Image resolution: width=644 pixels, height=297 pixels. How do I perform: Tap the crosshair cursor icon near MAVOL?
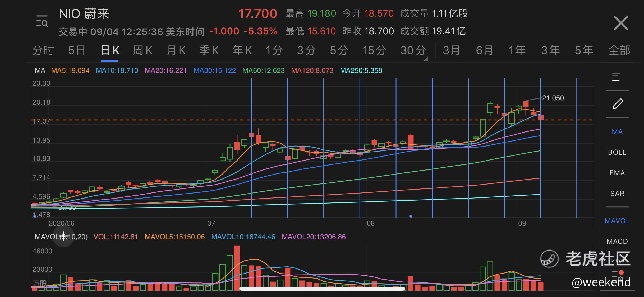pos(63,236)
